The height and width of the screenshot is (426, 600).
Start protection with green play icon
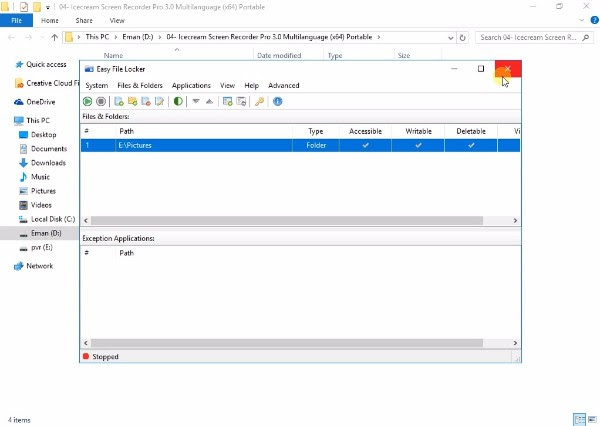[88, 101]
